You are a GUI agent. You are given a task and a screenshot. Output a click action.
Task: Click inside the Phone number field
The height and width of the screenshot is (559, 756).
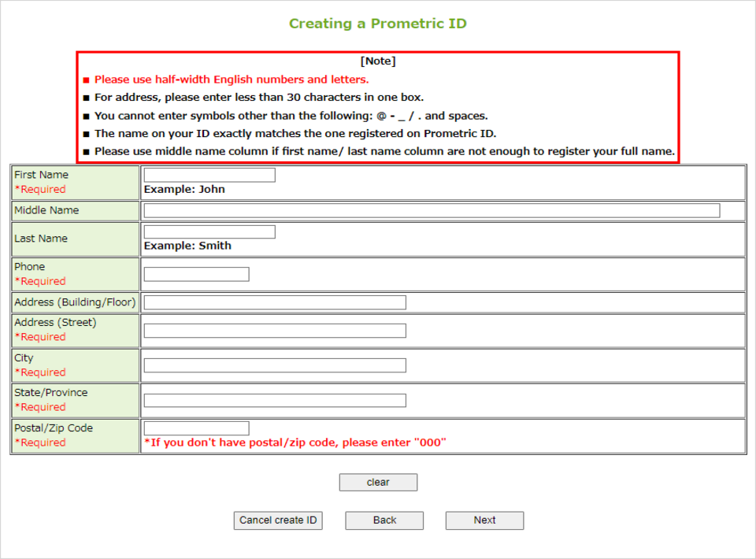point(195,273)
